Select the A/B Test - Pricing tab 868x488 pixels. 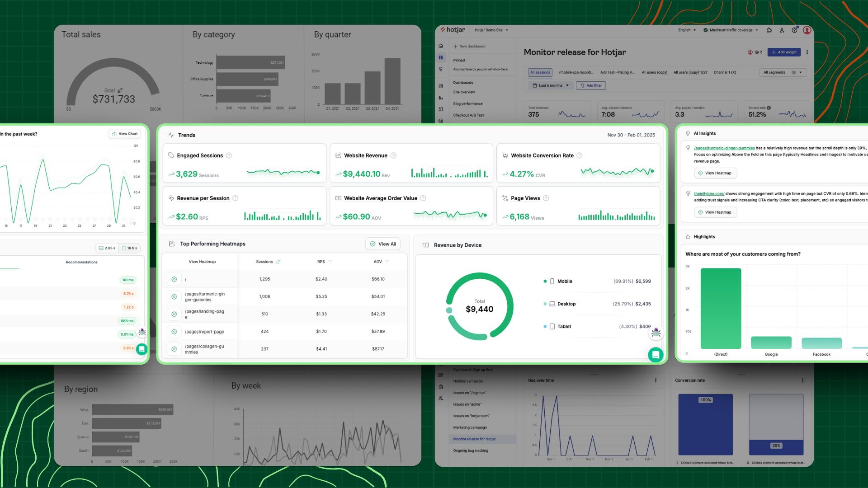click(617, 72)
